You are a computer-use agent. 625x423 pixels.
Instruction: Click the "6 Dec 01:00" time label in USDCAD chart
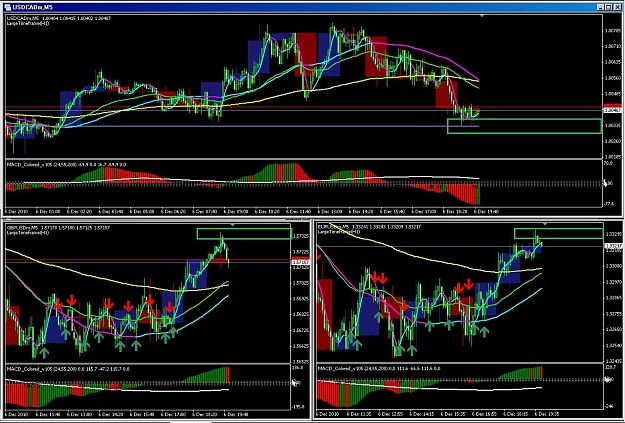(x=48, y=212)
